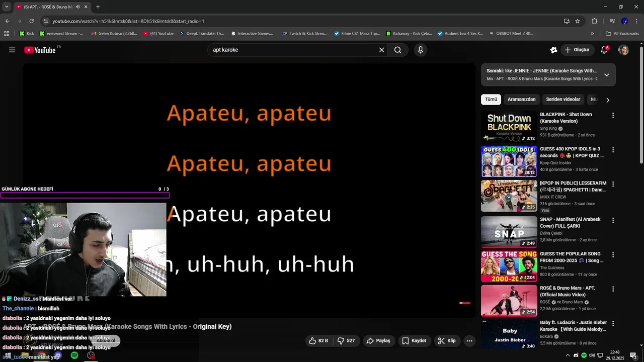644x362 pixels.
Task: Open more actions ellipsis under video
Action: tap(469, 340)
